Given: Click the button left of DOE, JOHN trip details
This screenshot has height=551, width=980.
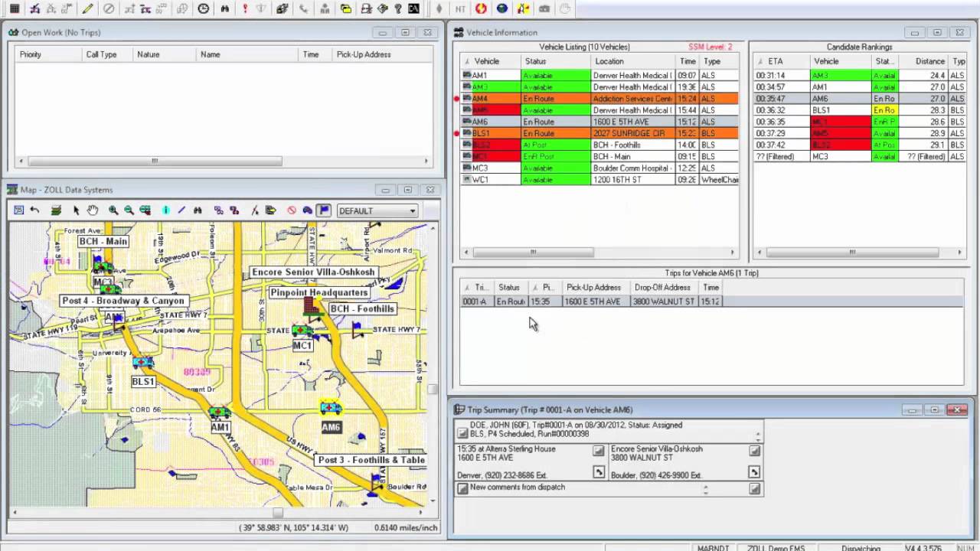Looking at the screenshot, I should coord(462,434).
